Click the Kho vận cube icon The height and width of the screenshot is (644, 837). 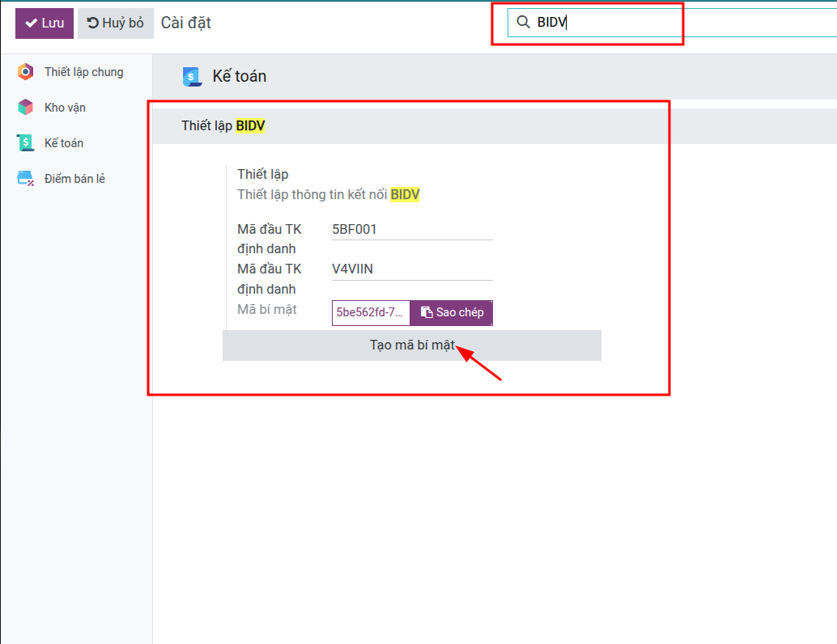coord(26,108)
